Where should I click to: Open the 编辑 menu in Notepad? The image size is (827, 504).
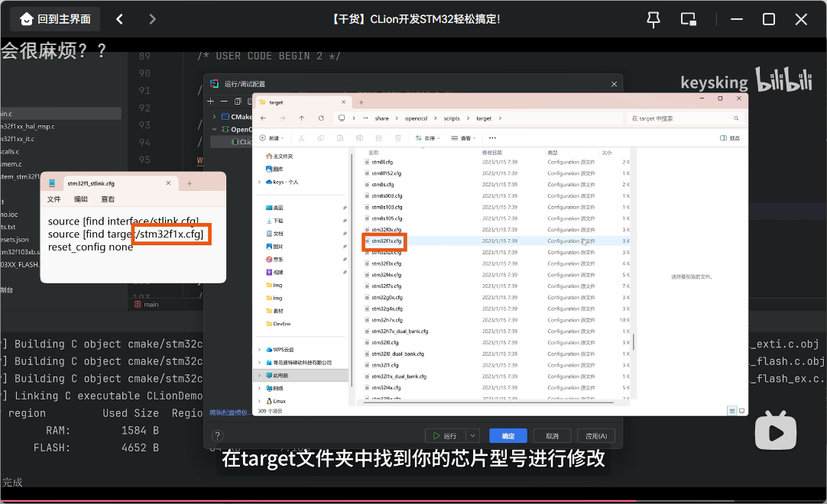pyautogui.click(x=81, y=199)
